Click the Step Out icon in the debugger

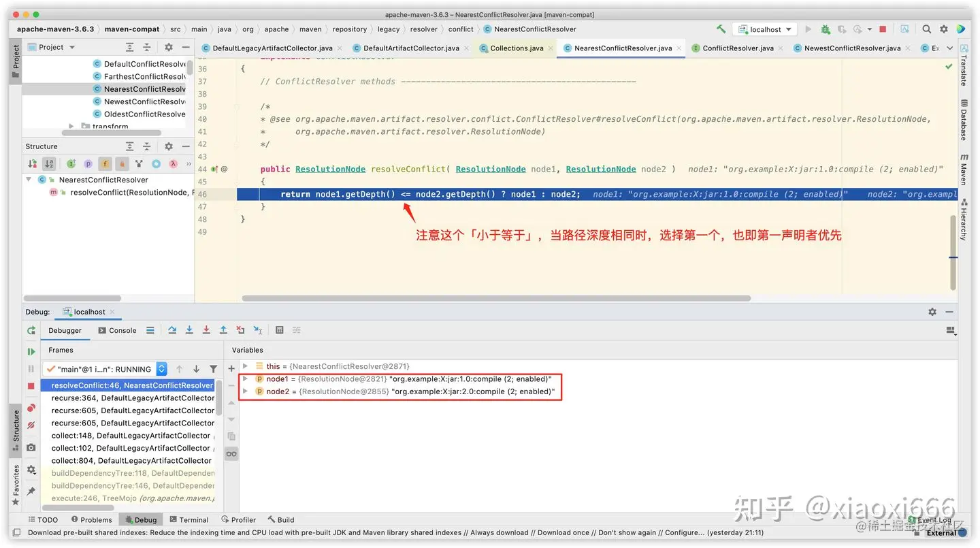(x=223, y=330)
